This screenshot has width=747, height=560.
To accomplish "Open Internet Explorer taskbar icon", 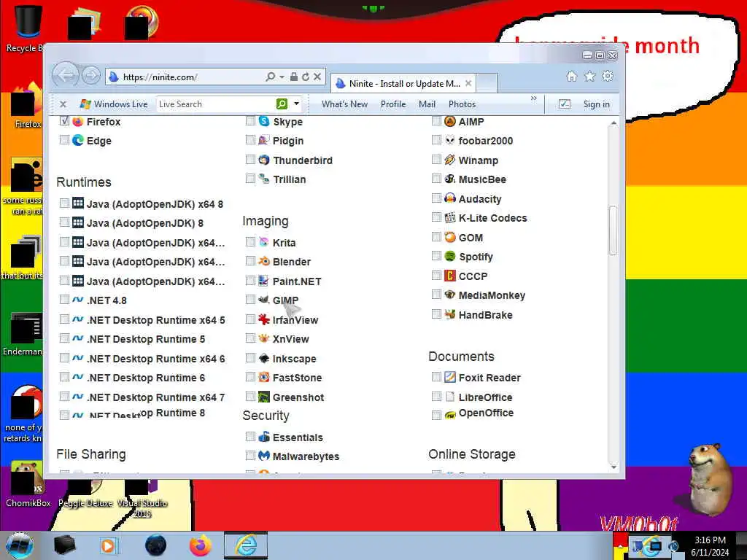I will (x=246, y=545).
